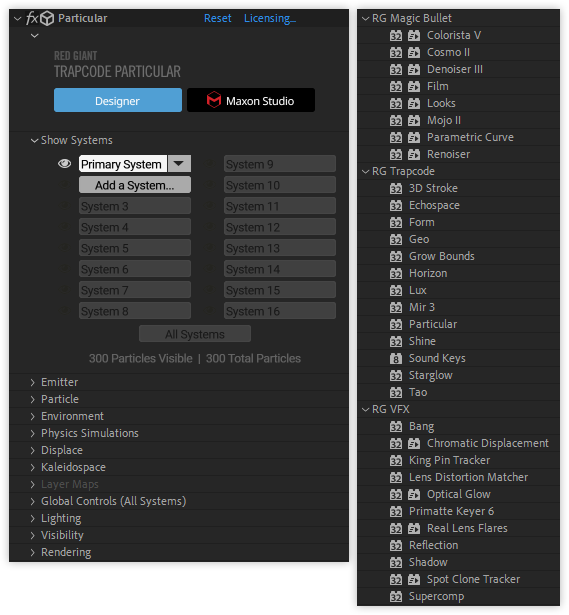Viewport: 569px width, 615px height.
Task: Choose King Pin Tracker effect
Action: [x=449, y=460]
